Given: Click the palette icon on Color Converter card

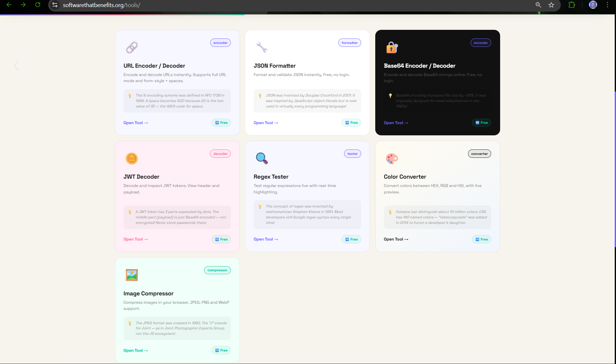Looking at the screenshot, I should click(392, 158).
